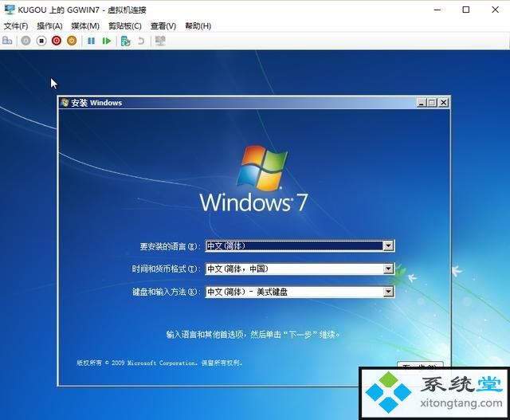Image resolution: width=510 pixels, height=420 pixels.
Task: Click the Microsoft Corporation copyright text
Action: pyautogui.click(x=159, y=363)
